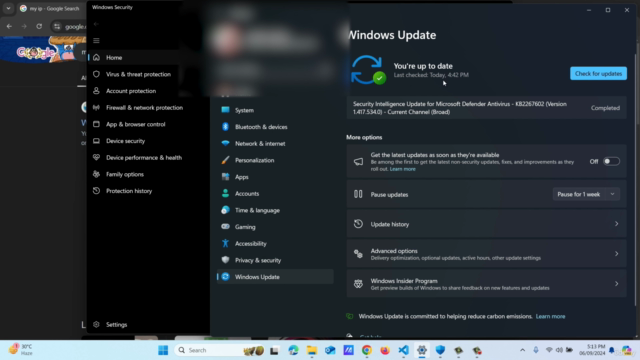Open the Windows Security hamburger menu
Viewport: 640px width, 360px height.
[x=96, y=40]
